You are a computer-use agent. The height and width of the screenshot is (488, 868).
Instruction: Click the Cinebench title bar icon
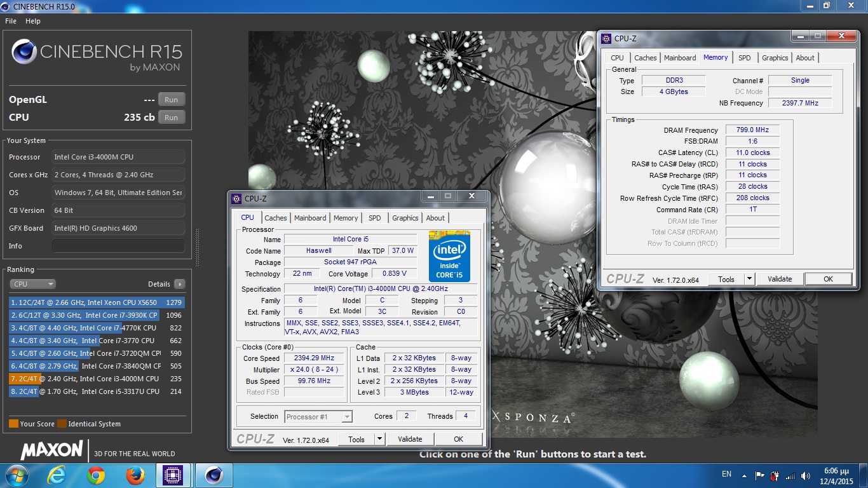click(x=6, y=6)
